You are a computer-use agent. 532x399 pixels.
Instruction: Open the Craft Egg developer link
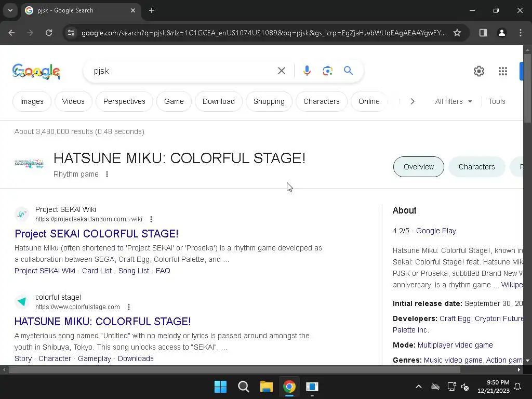[455, 318]
